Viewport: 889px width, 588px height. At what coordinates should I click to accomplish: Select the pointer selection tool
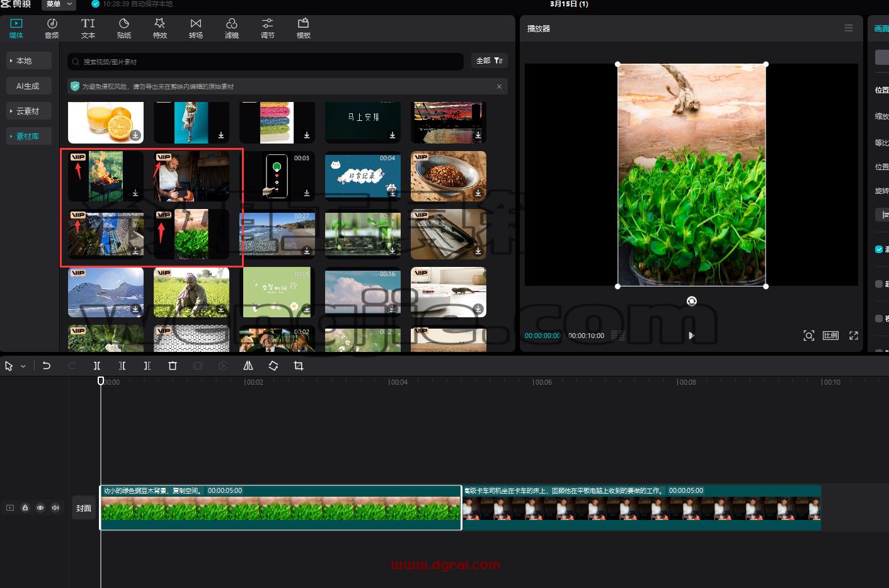tap(9, 366)
